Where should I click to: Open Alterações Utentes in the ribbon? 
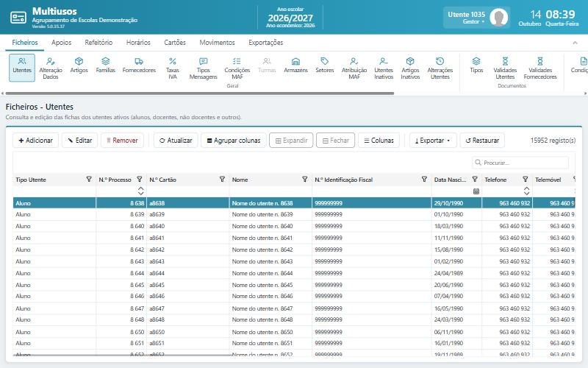tap(440, 68)
